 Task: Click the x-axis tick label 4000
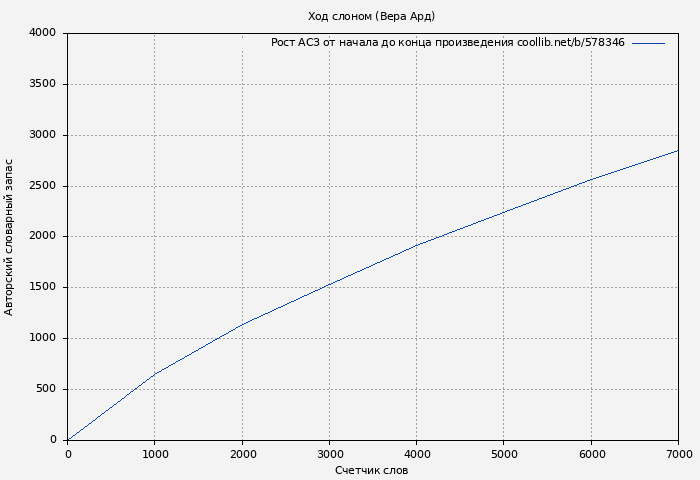tap(416, 454)
